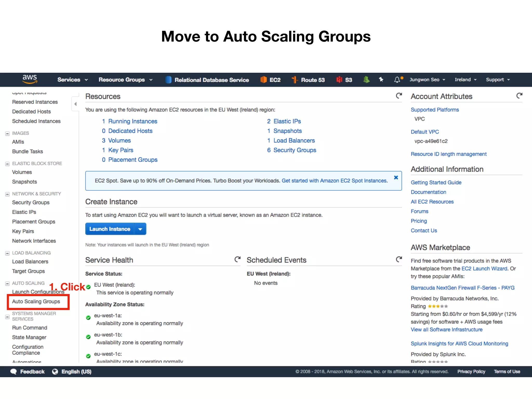
Task: Collapse the LOAD BALANCING section
Action: [8, 253]
